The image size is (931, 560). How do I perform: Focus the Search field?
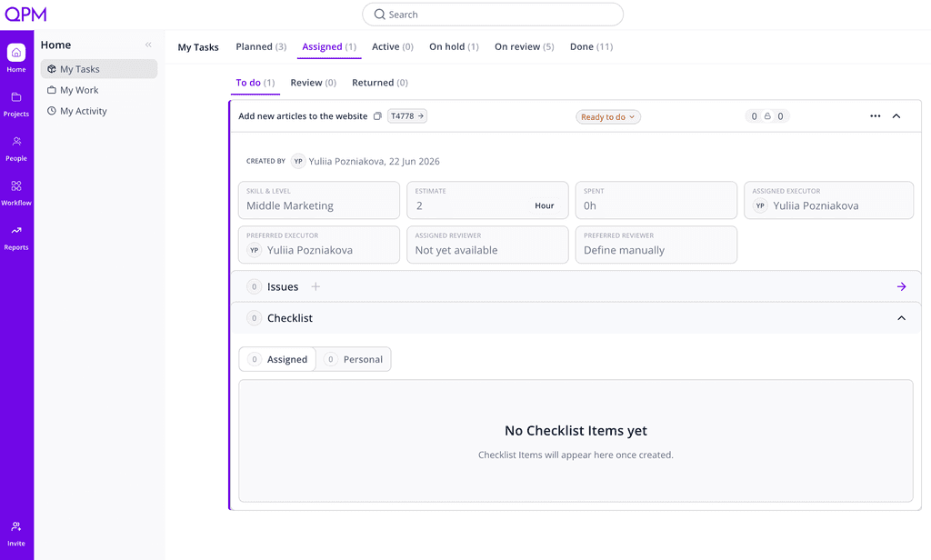[493, 15]
